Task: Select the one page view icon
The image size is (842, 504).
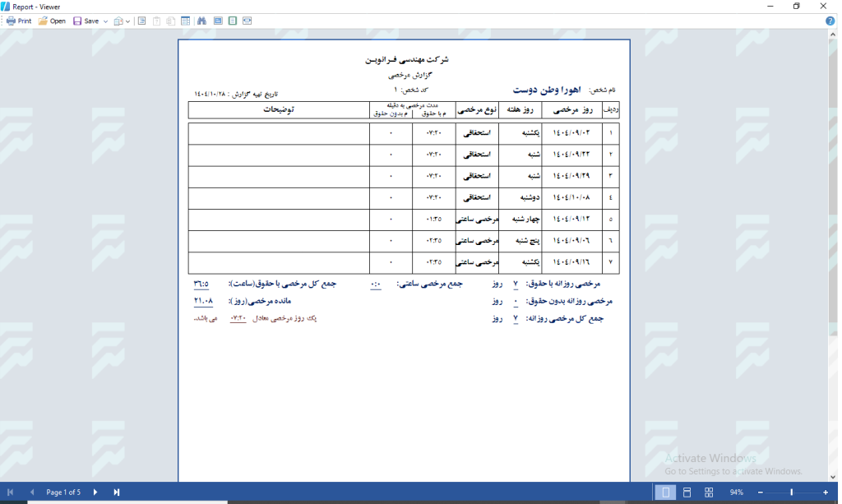Action: [233, 21]
